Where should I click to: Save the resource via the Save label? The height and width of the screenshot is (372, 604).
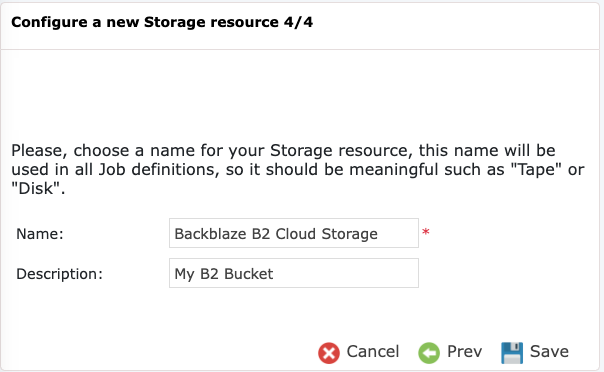click(x=549, y=351)
